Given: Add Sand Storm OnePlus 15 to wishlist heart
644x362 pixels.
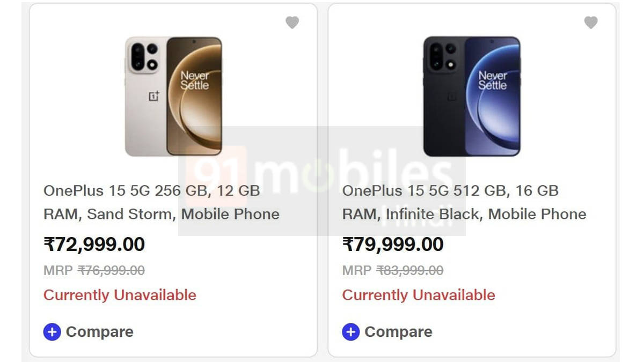Looking at the screenshot, I should pos(292,23).
